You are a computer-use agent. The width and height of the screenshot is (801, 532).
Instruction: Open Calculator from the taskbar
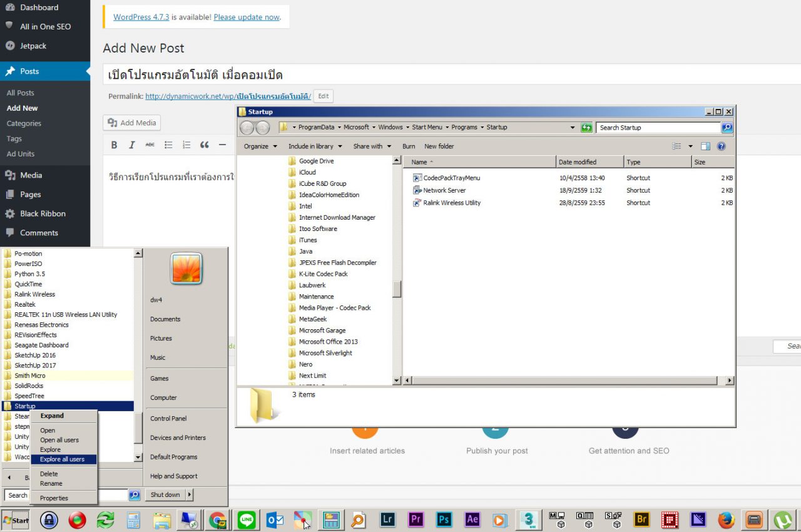(133, 519)
